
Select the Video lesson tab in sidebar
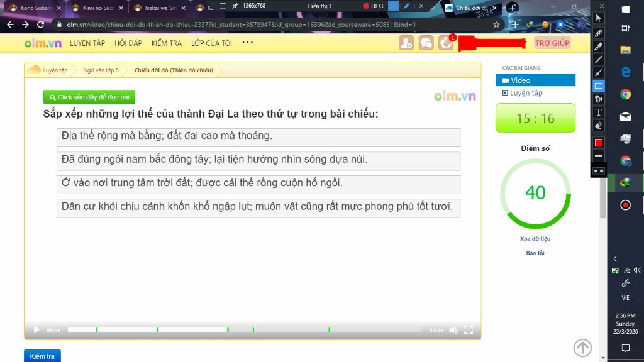535,80
